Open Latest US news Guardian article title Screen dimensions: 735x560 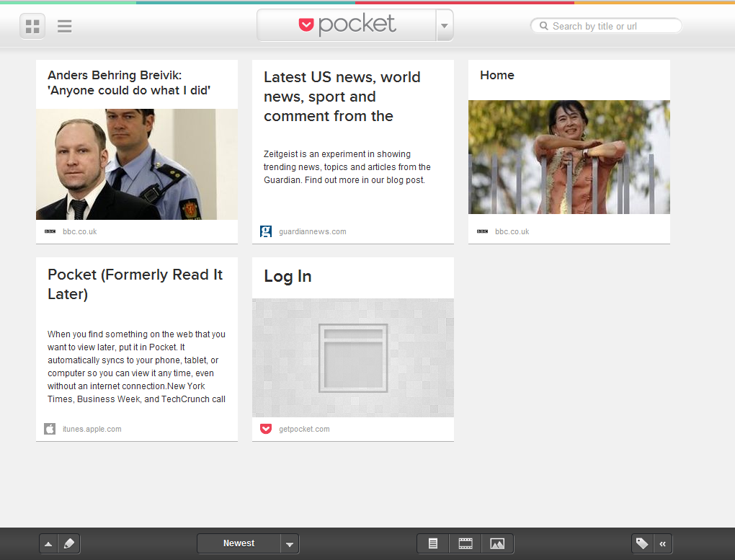342,97
